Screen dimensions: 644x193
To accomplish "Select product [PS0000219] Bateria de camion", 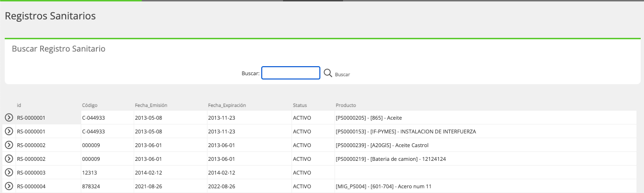I will click(391, 159).
